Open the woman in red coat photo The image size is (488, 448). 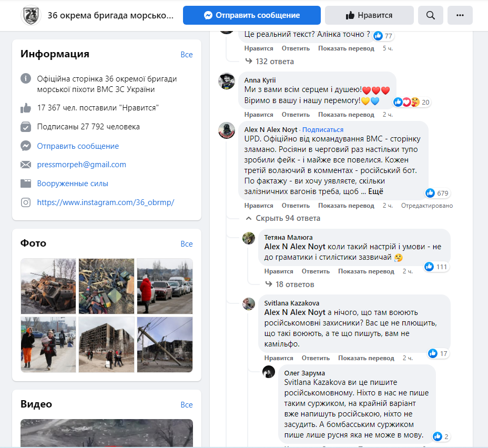pos(165,286)
